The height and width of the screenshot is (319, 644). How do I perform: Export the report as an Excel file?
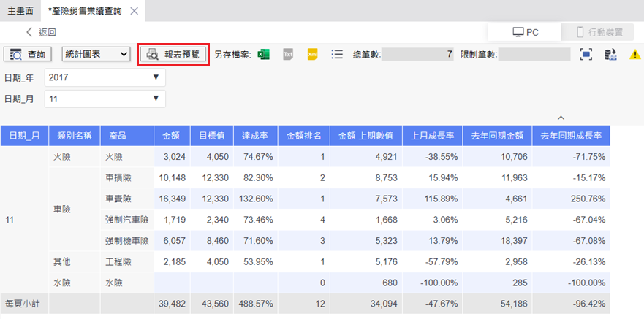point(264,54)
